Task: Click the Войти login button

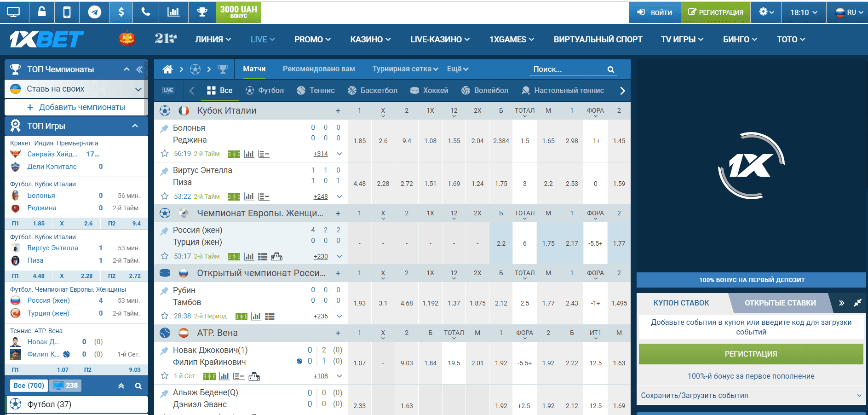Action: pos(655,12)
